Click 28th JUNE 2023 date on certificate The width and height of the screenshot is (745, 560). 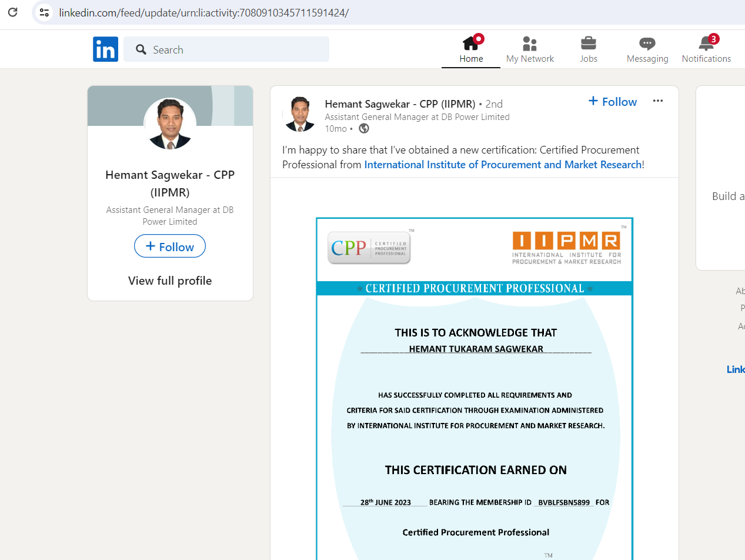[x=386, y=502]
